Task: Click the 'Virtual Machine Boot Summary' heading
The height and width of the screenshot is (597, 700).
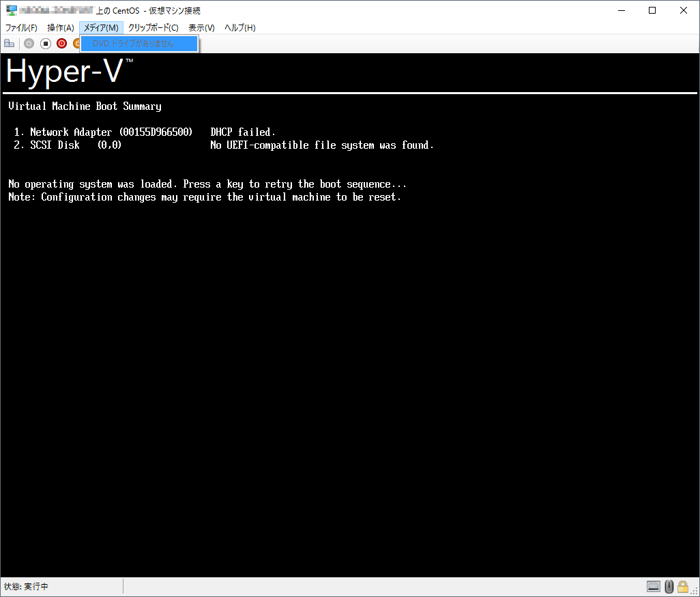Action: click(x=85, y=106)
